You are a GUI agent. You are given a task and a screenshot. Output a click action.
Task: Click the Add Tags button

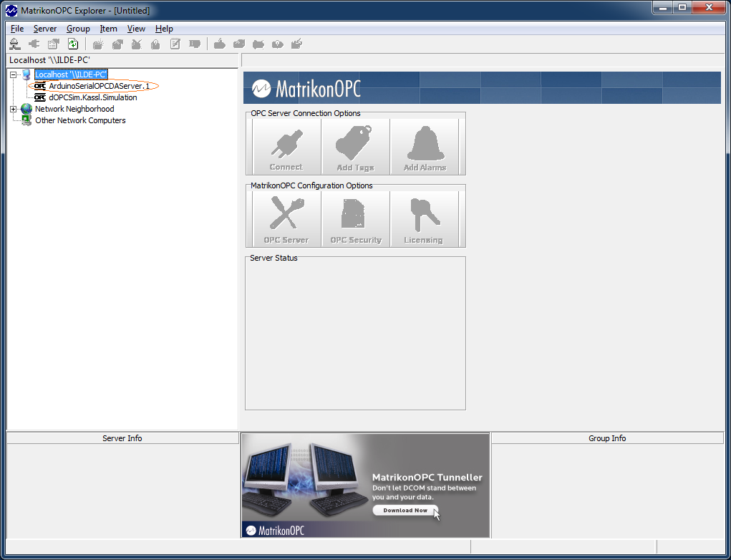point(355,147)
